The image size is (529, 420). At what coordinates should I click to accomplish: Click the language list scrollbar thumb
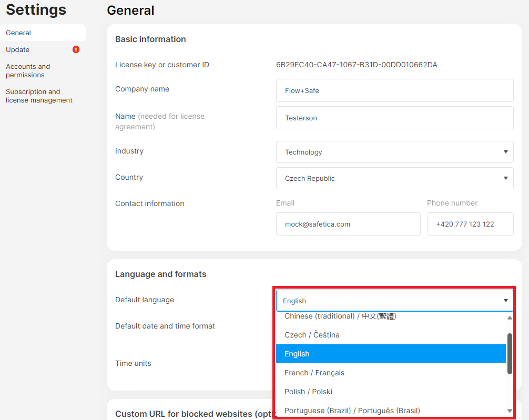coord(510,354)
